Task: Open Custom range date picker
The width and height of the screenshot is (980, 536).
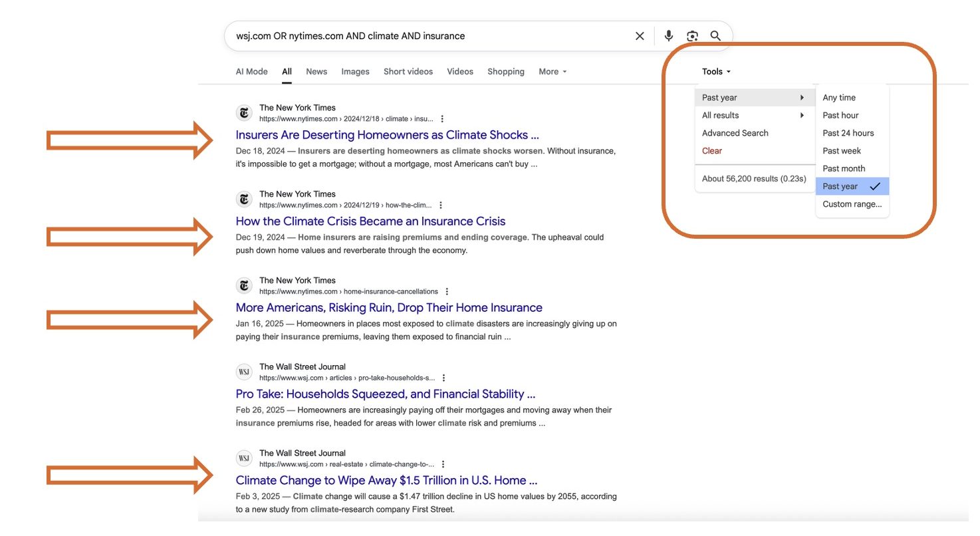Action: (x=852, y=204)
